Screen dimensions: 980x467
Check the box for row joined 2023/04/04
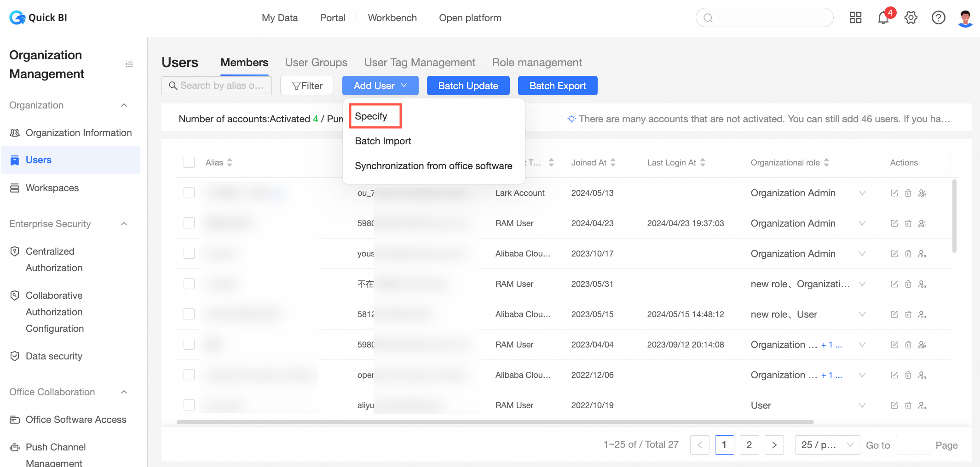[189, 344]
